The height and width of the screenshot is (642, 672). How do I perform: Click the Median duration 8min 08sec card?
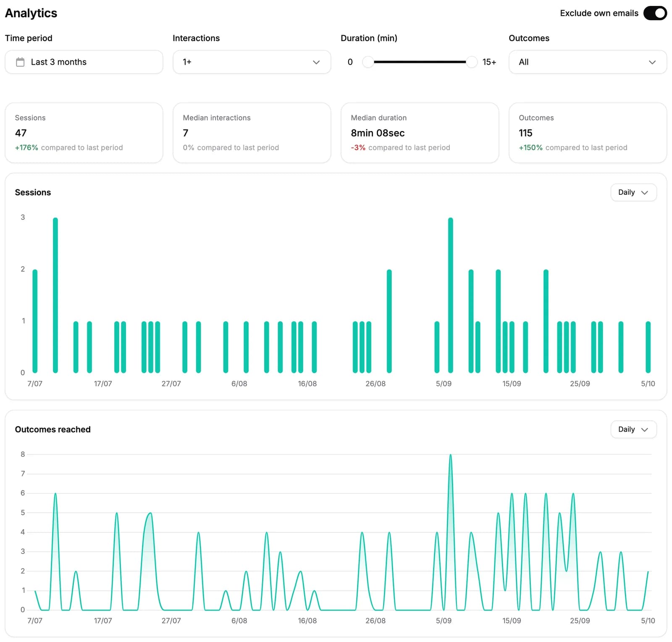pos(420,133)
